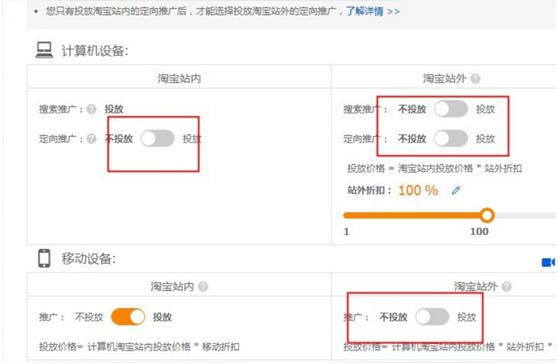Toggle 搜索推广 switch under 计算机 淘宝站外
The width and height of the screenshot is (558, 363).
(x=451, y=109)
